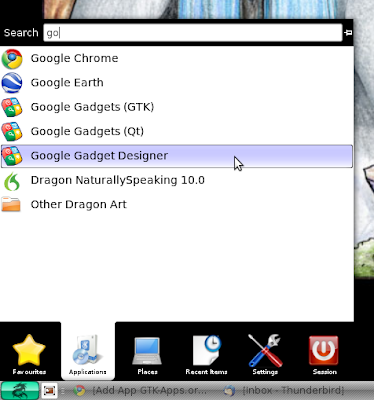Click the Other Dragon Art folder icon
The height and width of the screenshot is (400, 374).
[11, 204]
